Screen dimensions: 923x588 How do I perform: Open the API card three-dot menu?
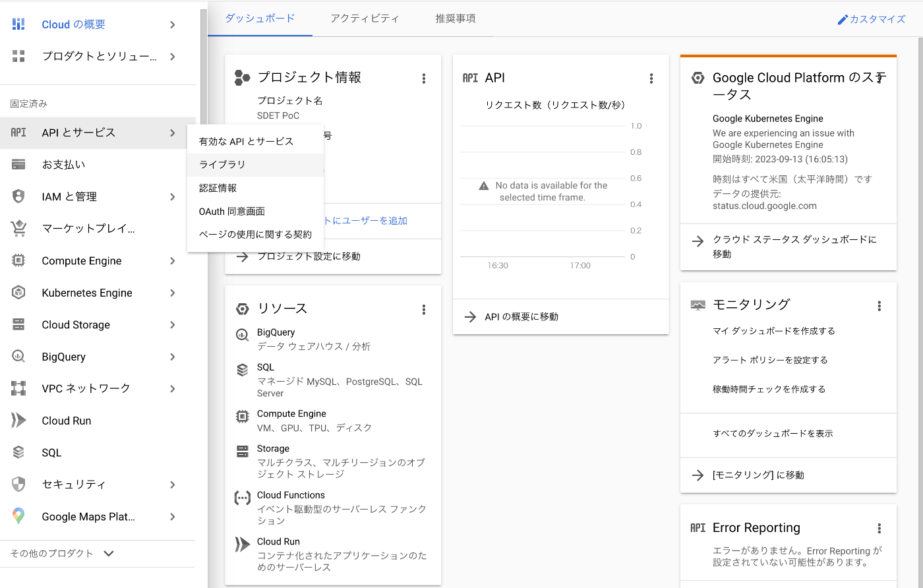651,78
